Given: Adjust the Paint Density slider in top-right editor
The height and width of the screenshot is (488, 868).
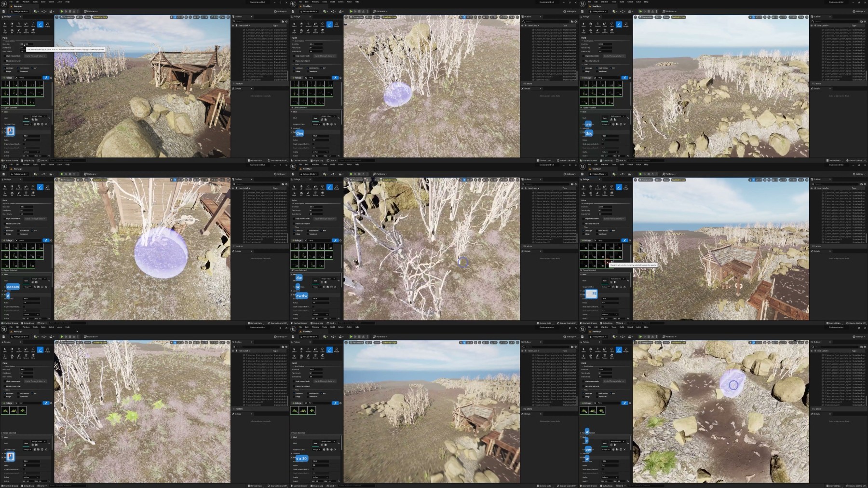Looking at the screenshot, I should 605,48.
